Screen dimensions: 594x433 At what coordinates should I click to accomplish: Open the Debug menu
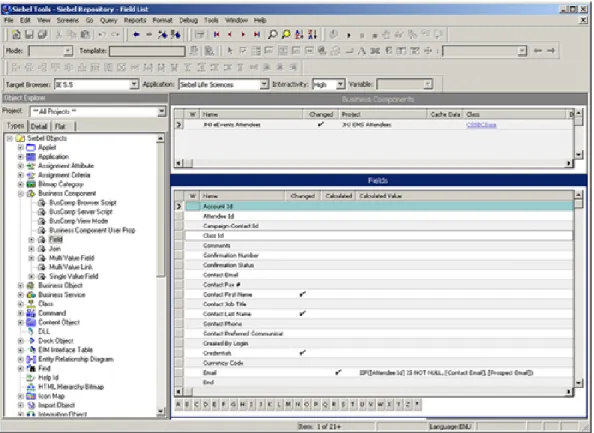[188, 20]
